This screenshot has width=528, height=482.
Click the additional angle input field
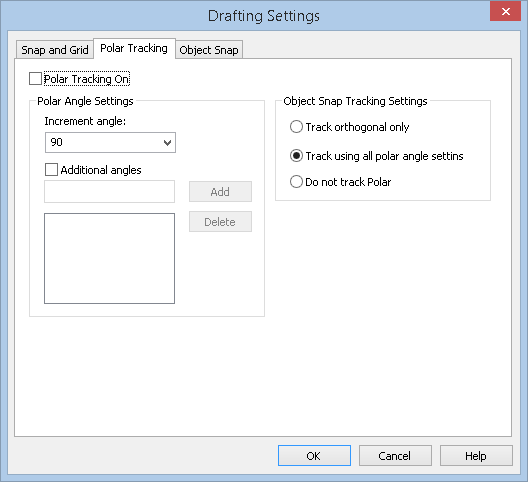109,191
